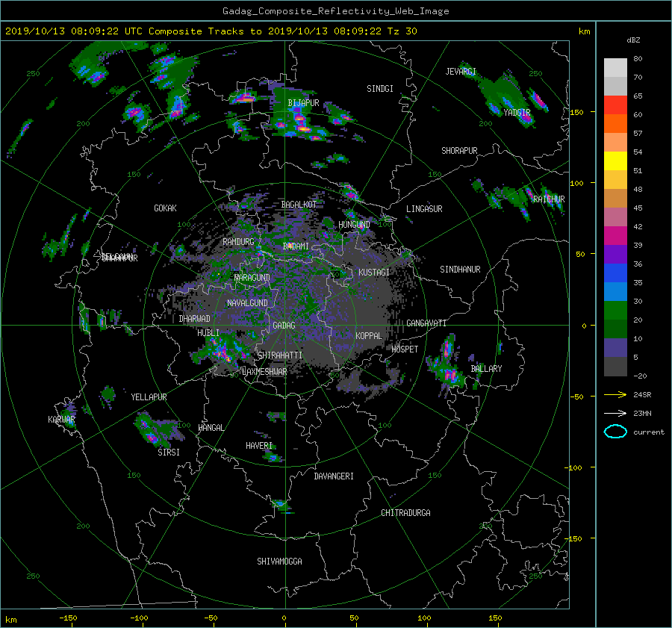672x628 pixels.
Task: Pick the bright yellow 51 dBZ swatch
Action: 615,161
